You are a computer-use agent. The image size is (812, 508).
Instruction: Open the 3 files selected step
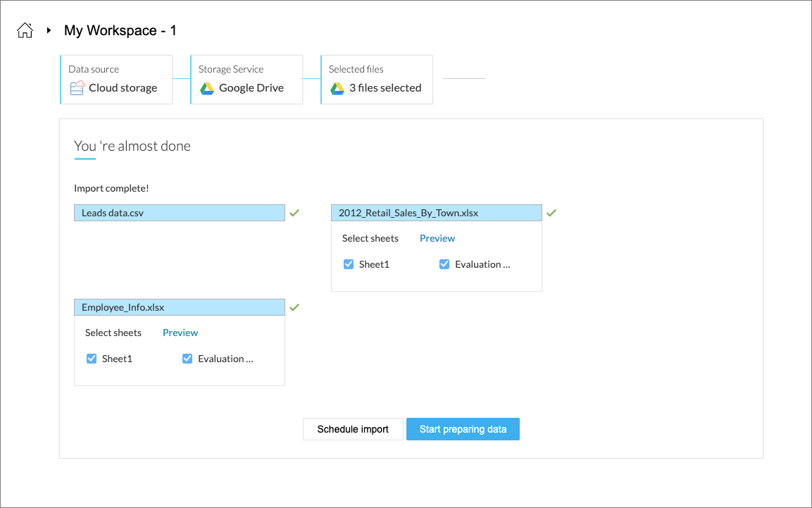tap(377, 79)
